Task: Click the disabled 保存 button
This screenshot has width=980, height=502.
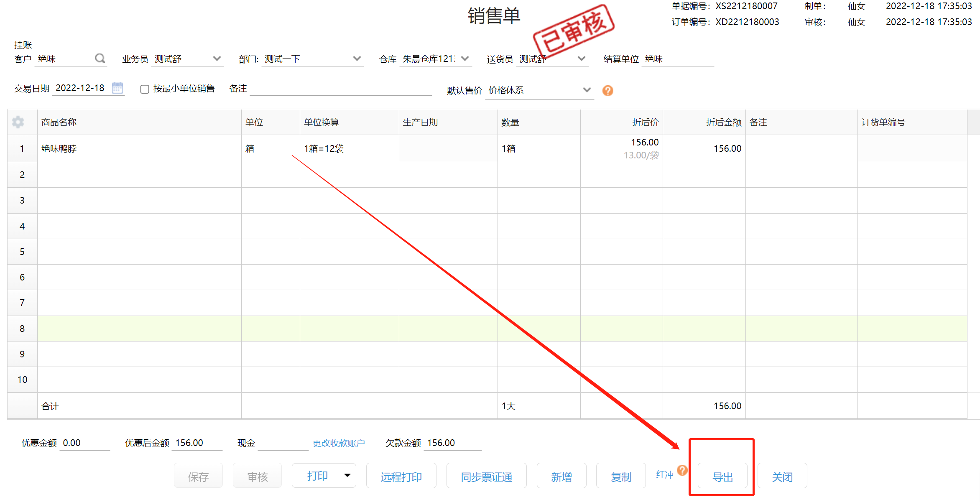Action: [x=198, y=476]
